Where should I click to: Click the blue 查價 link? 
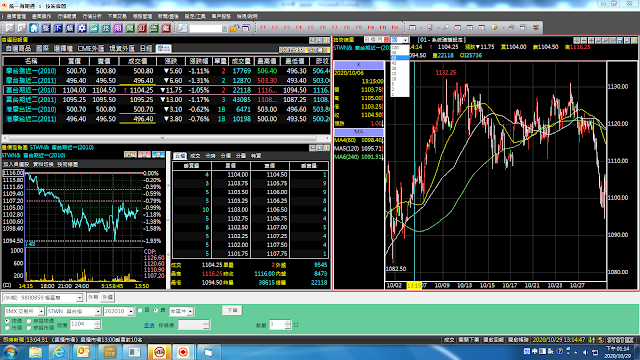[149, 325]
